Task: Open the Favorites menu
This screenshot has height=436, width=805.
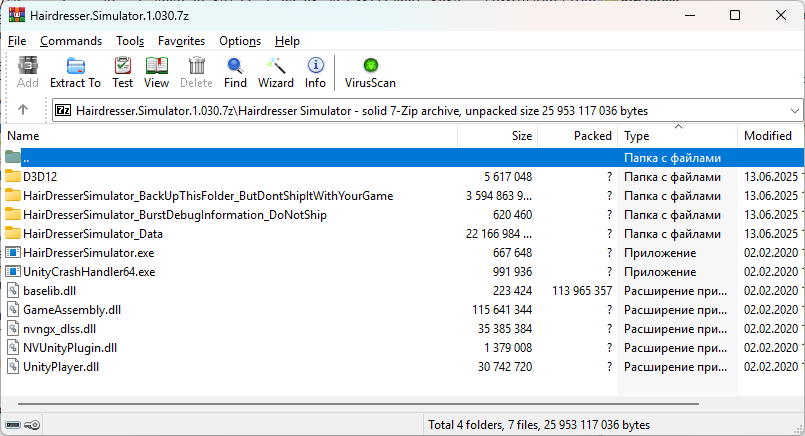Action: click(x=181, y=41)
